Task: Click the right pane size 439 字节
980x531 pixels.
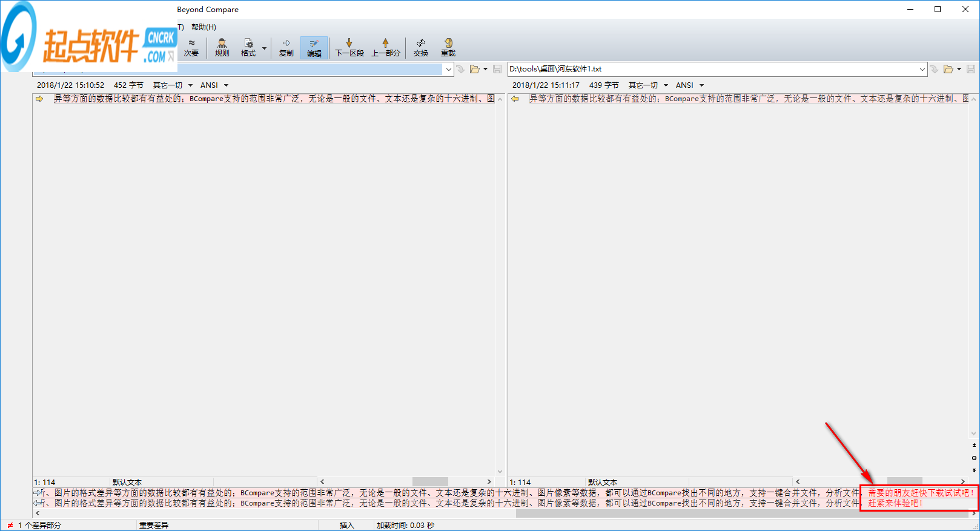Action: [x=604, y=85]
